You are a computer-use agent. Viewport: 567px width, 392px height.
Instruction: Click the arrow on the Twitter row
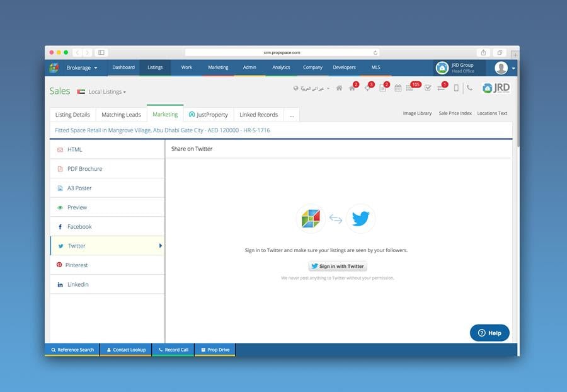(160, 246)
